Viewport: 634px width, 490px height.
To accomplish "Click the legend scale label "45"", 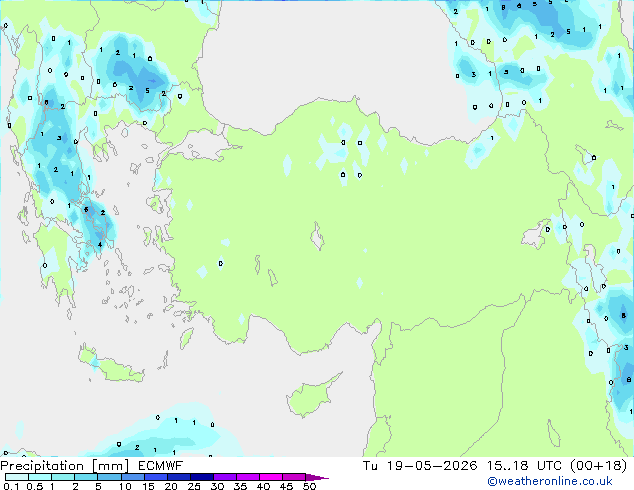I will click(286, 486).
